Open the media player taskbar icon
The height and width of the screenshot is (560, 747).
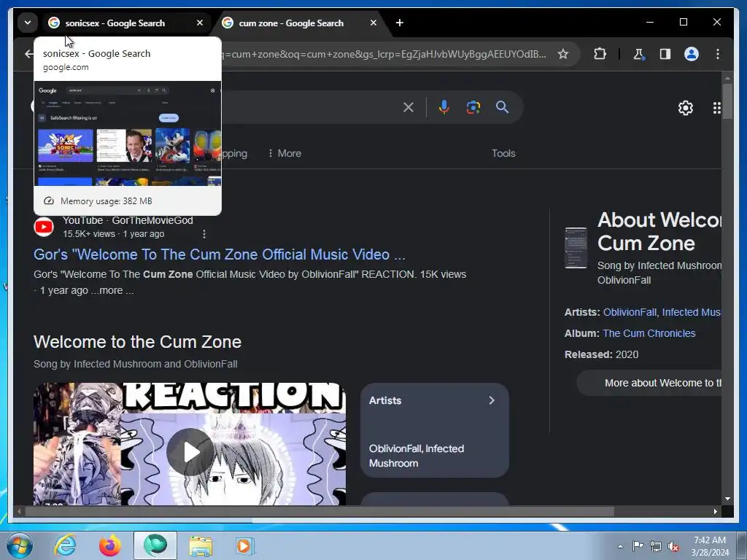pyautogui.click(x=244, y=545)
